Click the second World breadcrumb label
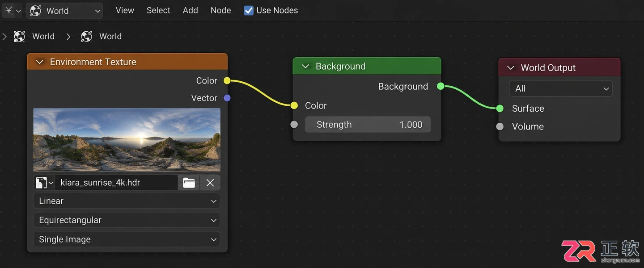Viewport: 644px width, 268px height. click(x=110, y=37)
